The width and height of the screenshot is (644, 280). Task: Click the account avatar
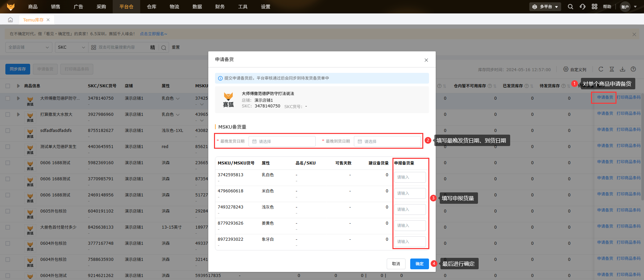625,7
